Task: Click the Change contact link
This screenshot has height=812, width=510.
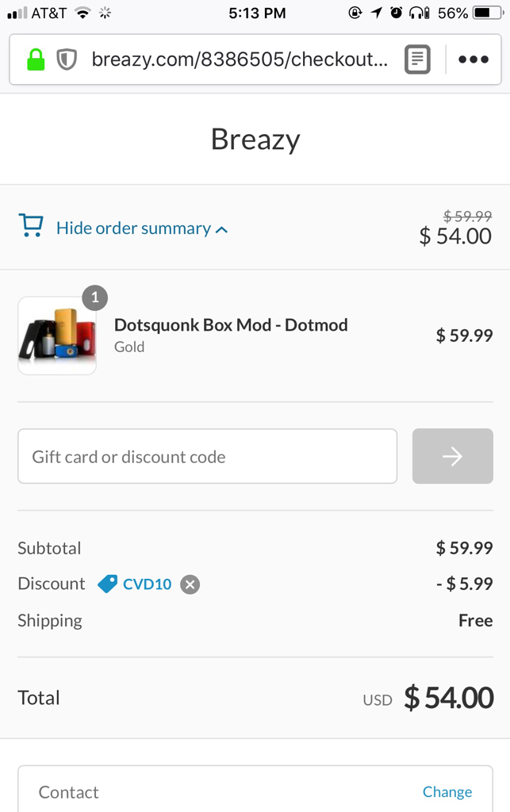Action: [447, 791]
